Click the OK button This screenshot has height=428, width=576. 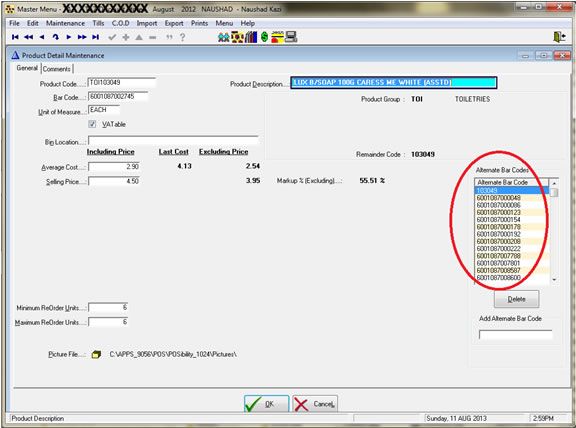(x=267, y=404)
